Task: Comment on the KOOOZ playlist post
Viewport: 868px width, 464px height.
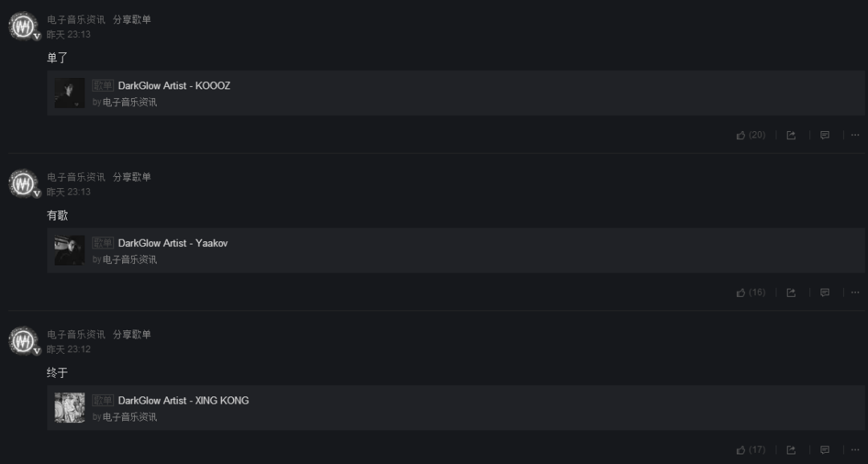Action: tap(825, 135)
